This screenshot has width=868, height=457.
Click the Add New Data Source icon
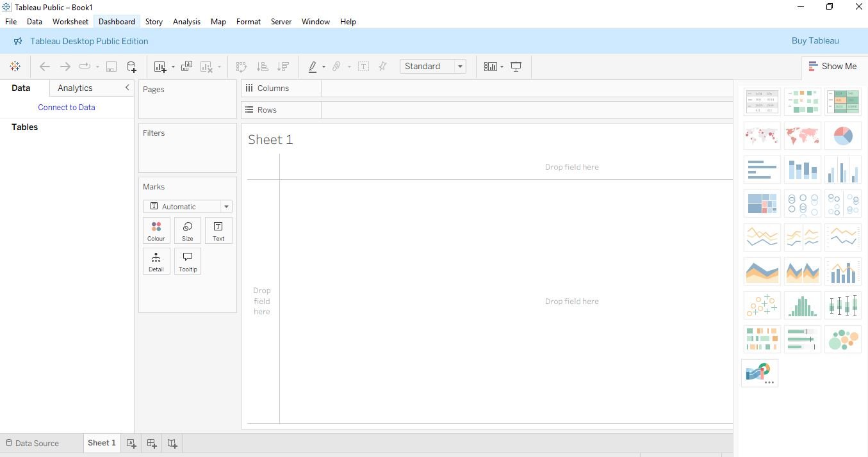(x=131, y=67)
